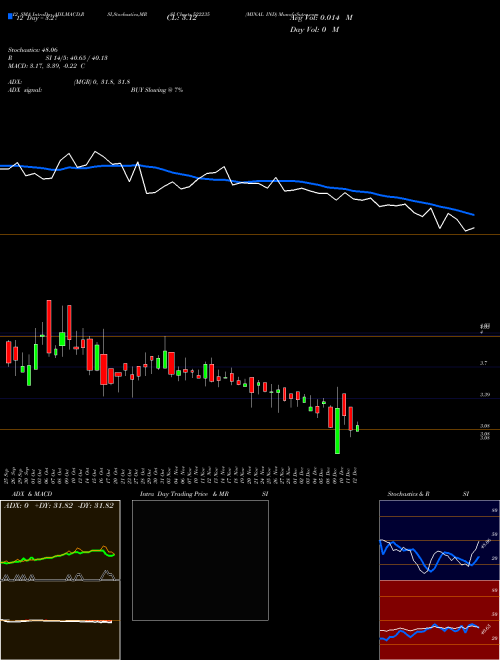Click the 'BUY Slowing @ 7%' signal text

(x=157, y=90)
